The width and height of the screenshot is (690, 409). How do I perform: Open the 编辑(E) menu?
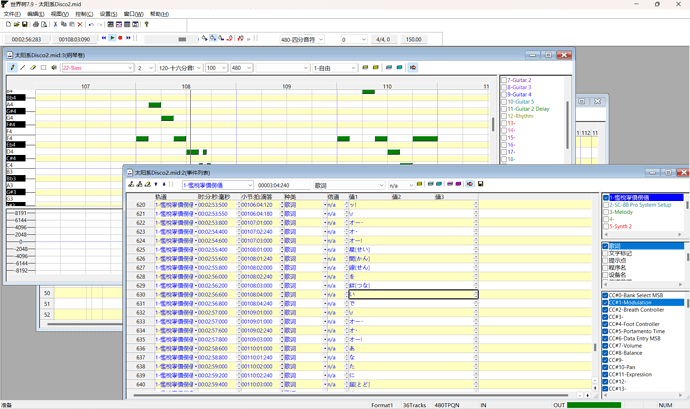36,14
